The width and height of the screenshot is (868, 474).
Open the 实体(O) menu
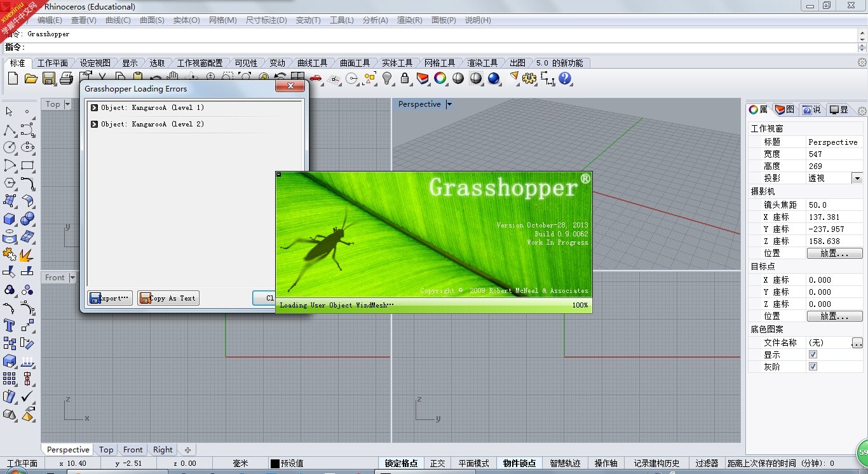(186, 20)
